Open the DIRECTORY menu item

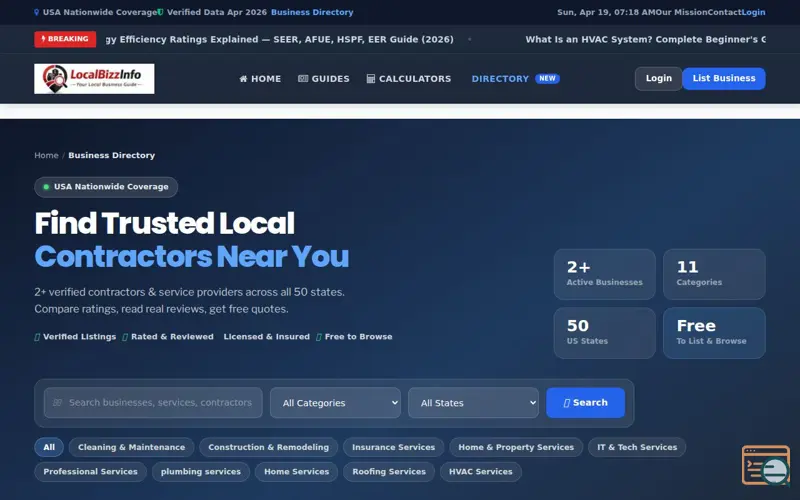(500, 79)
